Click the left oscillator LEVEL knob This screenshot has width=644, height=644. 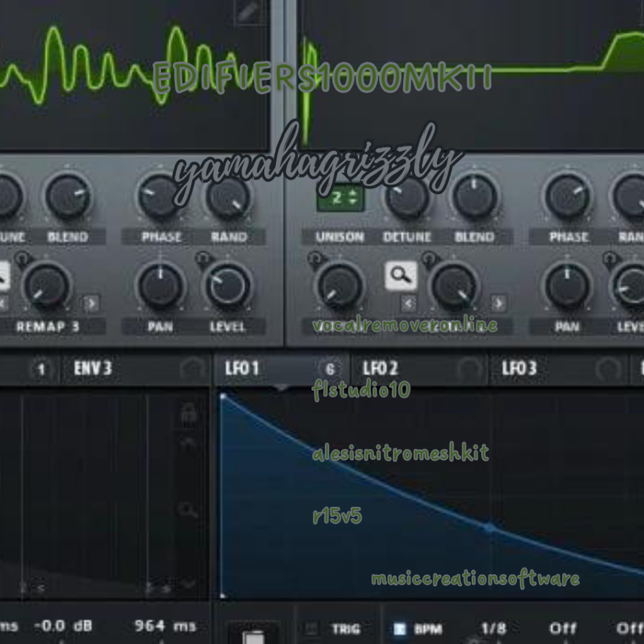coord(227,286)
